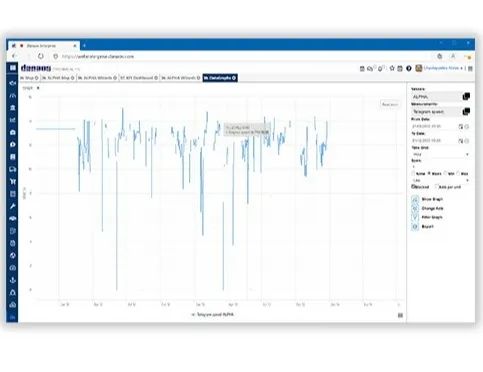Toggle the Stacked checkbox
Image resolution: width=483 pixels, height=372 pixels.
(413, 187)
